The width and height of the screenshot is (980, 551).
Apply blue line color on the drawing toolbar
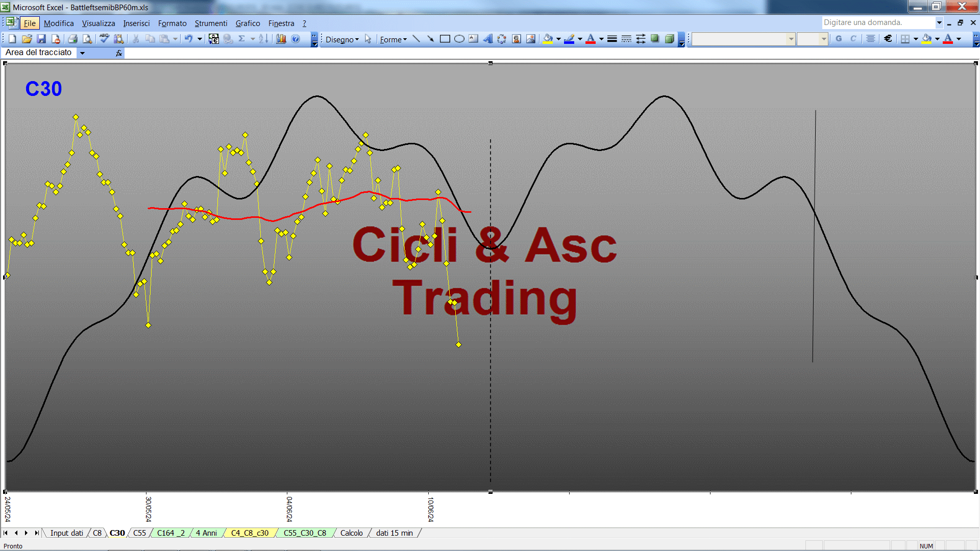click(569, 39)
